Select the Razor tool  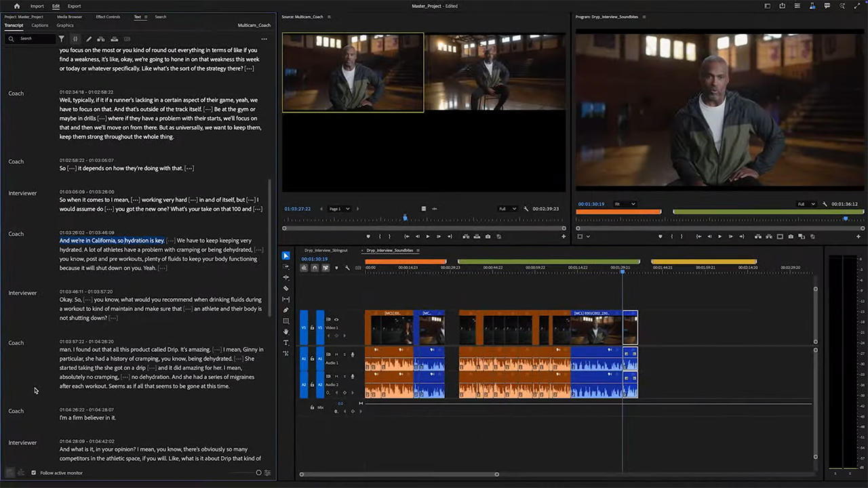tap(285, 288)
